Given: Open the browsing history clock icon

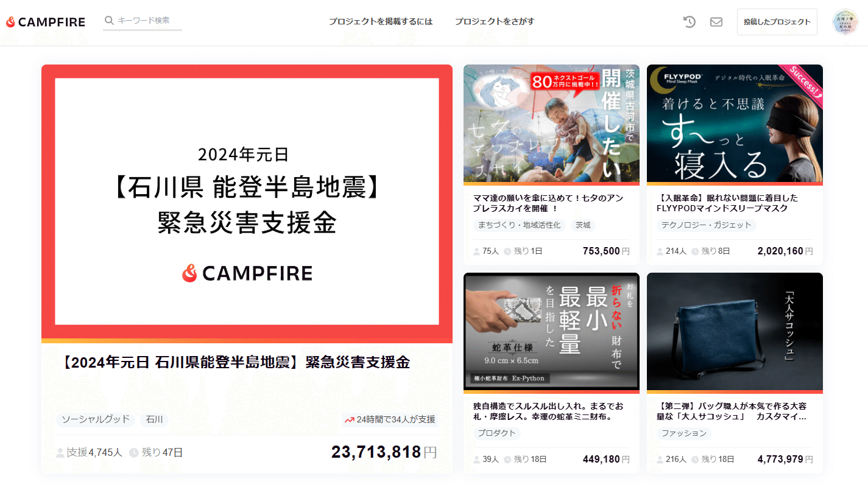Looking at the screenshot, I should click(x=689, y=22).
